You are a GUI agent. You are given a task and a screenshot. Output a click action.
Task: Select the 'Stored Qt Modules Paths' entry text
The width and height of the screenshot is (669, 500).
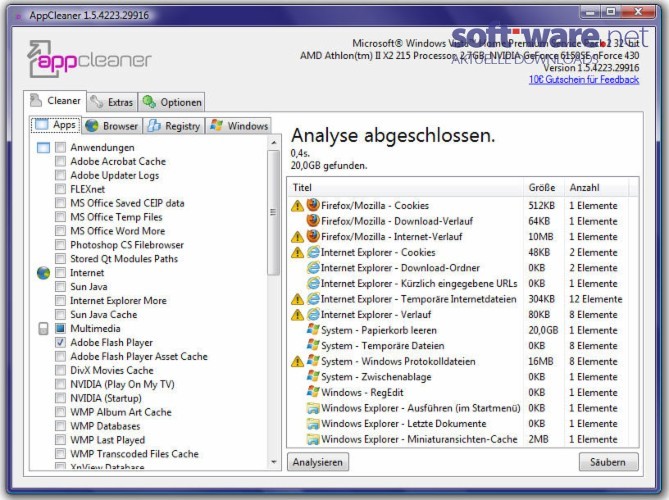click(124, 259)
